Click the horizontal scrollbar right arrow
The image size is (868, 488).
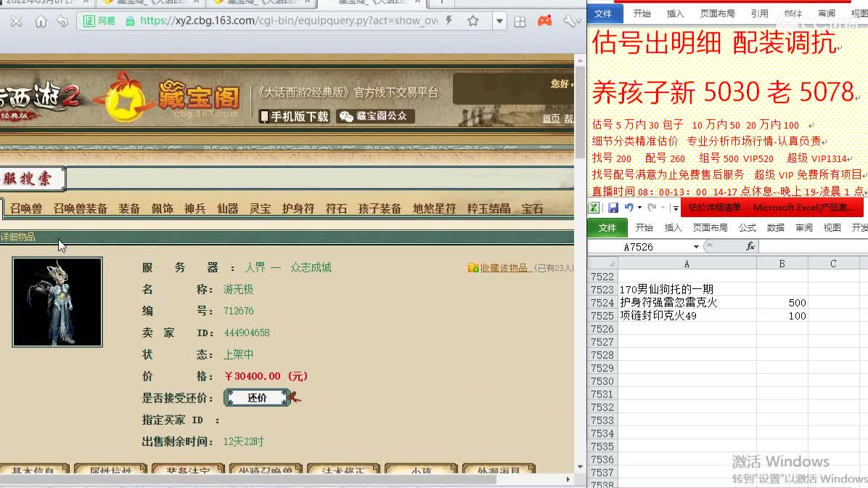click(x=568, y=480)
